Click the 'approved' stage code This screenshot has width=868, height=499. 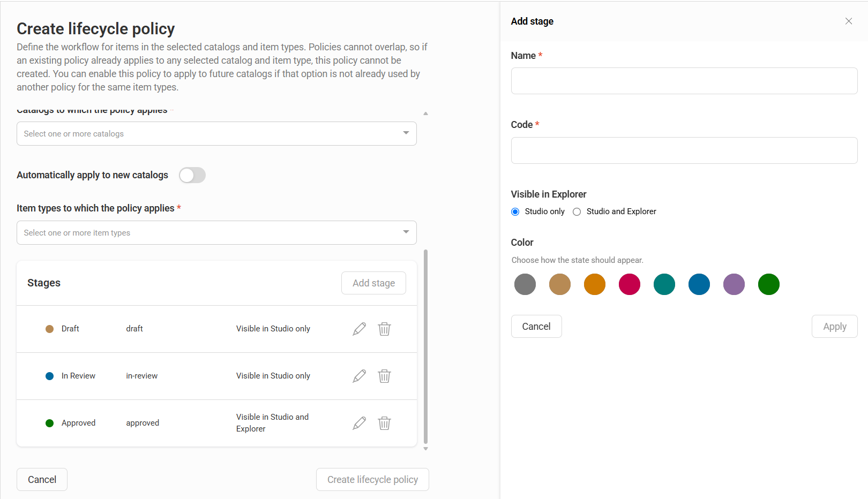143,423
